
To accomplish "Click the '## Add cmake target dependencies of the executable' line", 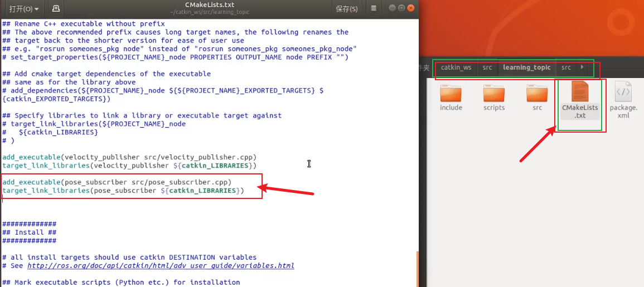I will click(x=106, y=74).
